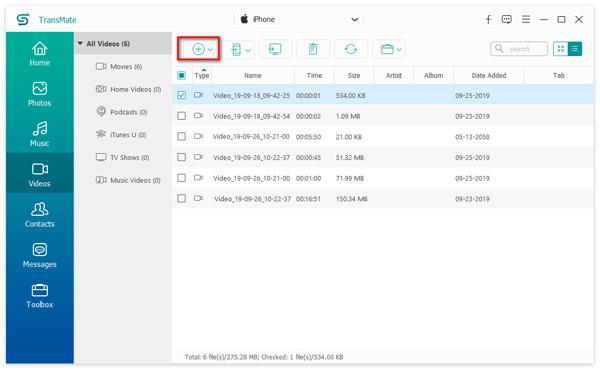Click the Delete trash icon in toolbar
The image size is (600, 370).
click(313, 49)
